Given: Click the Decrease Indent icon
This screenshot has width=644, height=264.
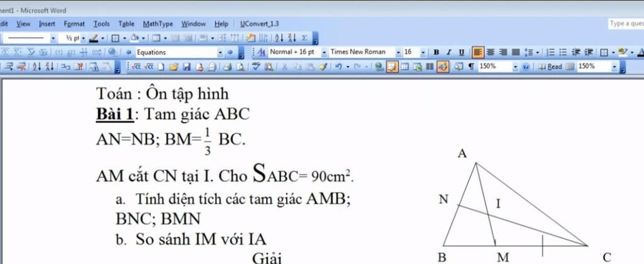Looking at the screenshot, I should point(576,52).
